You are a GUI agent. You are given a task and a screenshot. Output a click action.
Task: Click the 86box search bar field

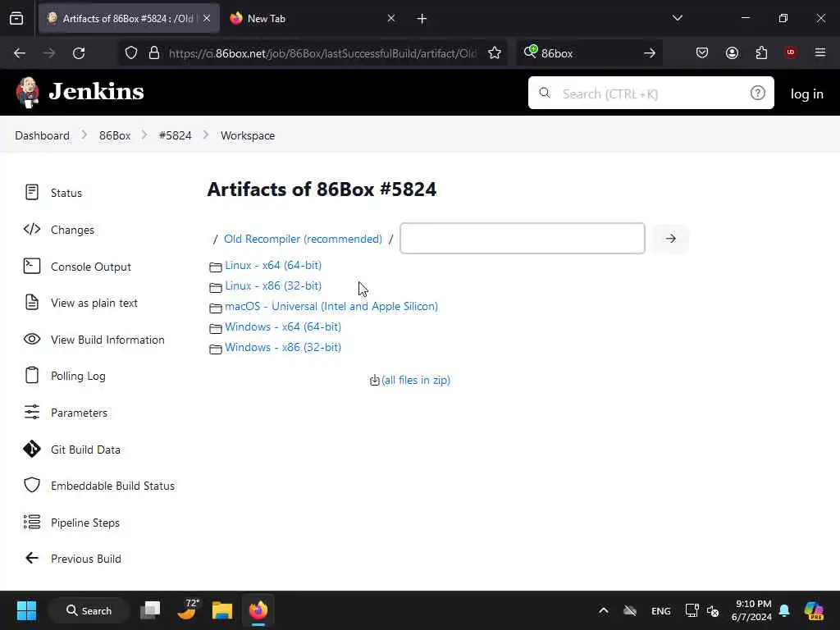click(587, 53)
